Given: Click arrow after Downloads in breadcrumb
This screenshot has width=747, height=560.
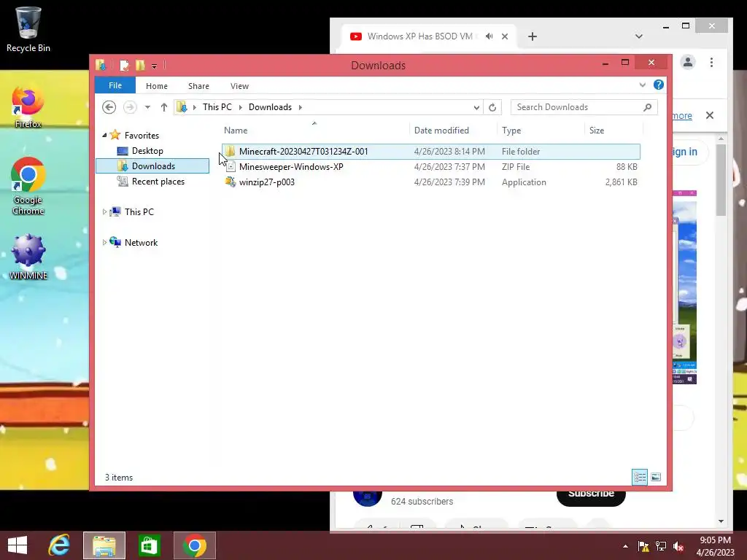Looking at the screenshot, I should coord(300,107).
